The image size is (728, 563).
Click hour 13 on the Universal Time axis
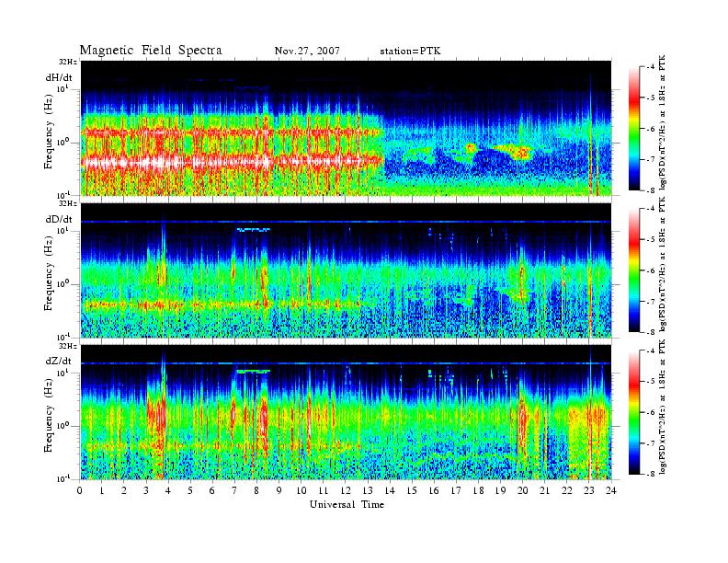[368, 490]
